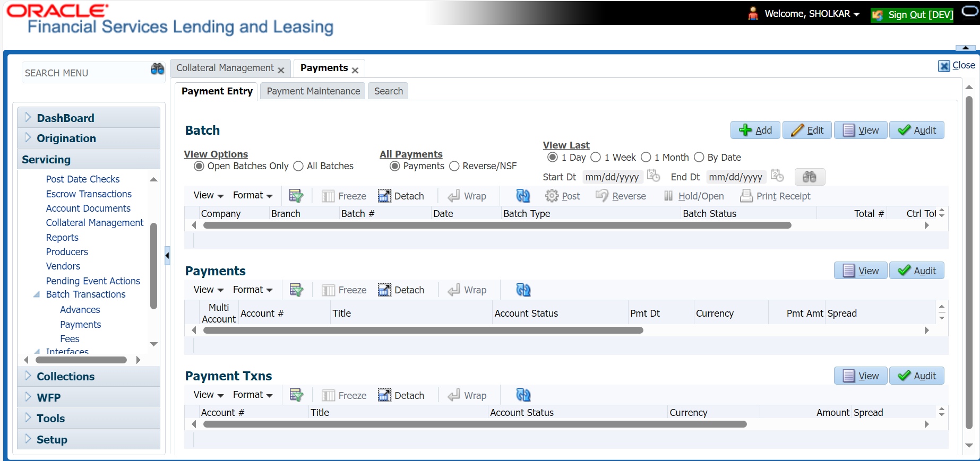Image resolution: width=980 pixels, height=461 pixels.
Task: Switch to the Collateral Management tab
Action: (x=225, y=68)
